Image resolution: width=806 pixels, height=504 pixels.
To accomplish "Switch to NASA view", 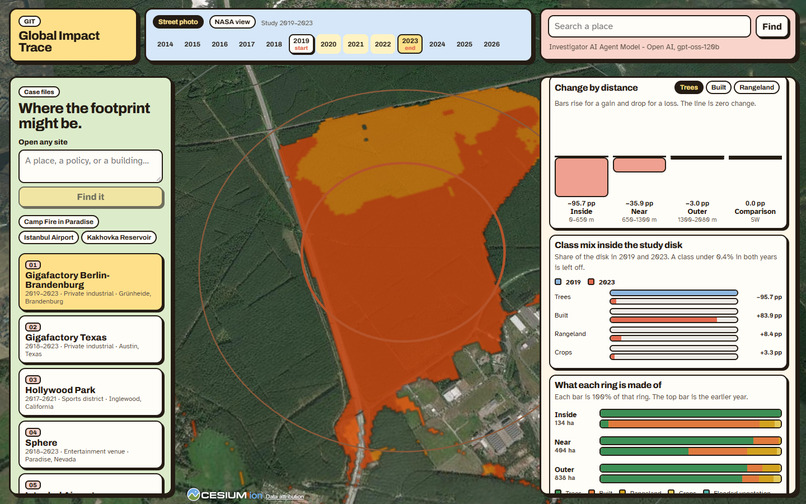I will coord(232,22).
